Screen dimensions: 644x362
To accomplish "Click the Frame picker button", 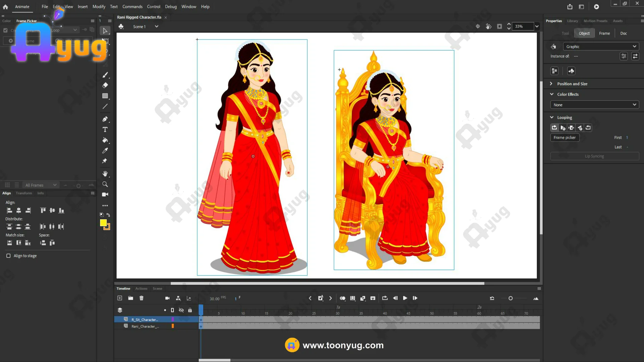I will 565,137.
